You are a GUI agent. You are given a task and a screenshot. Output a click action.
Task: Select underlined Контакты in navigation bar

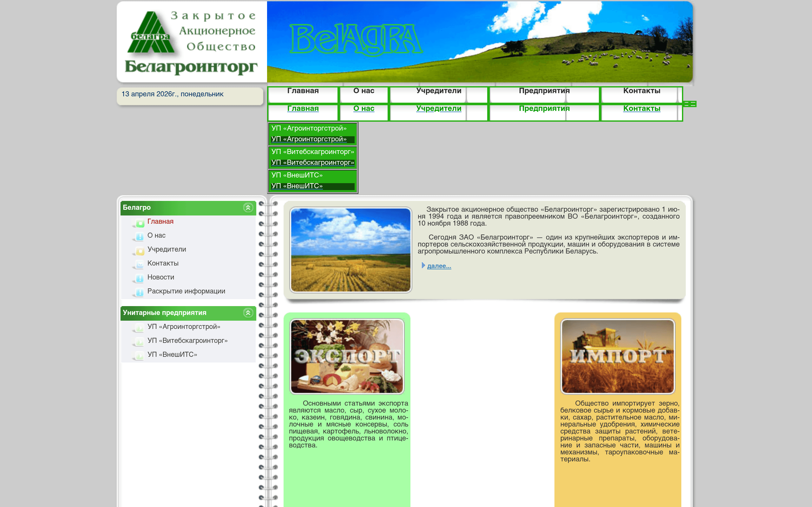[x=641, y=109]
